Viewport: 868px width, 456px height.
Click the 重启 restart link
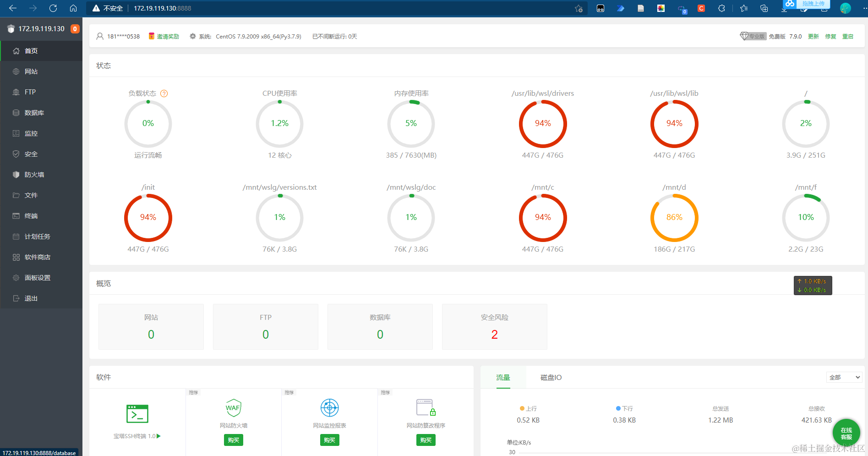coord(848,36)
